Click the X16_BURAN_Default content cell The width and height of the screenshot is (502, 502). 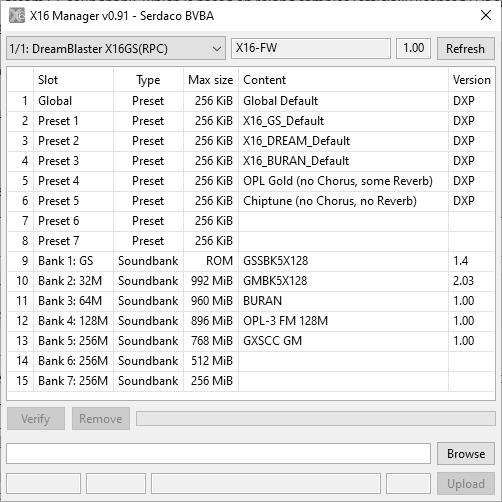[x=343, y=161]
